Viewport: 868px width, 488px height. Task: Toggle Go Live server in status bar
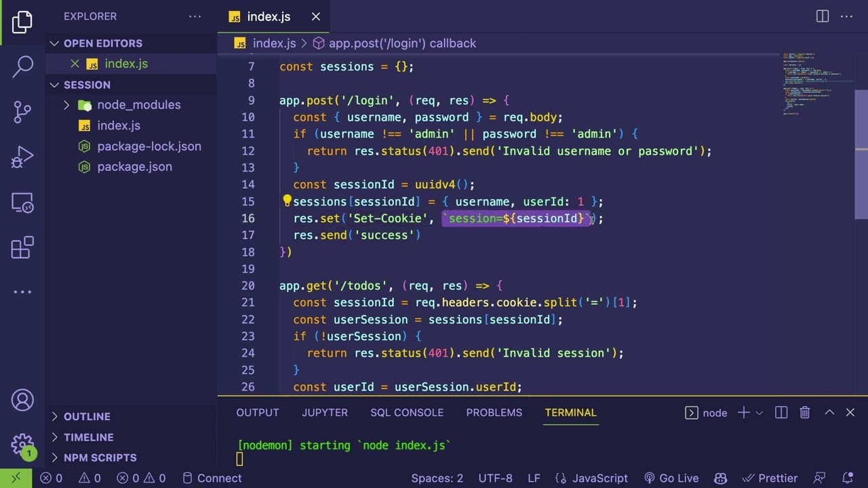671,478
